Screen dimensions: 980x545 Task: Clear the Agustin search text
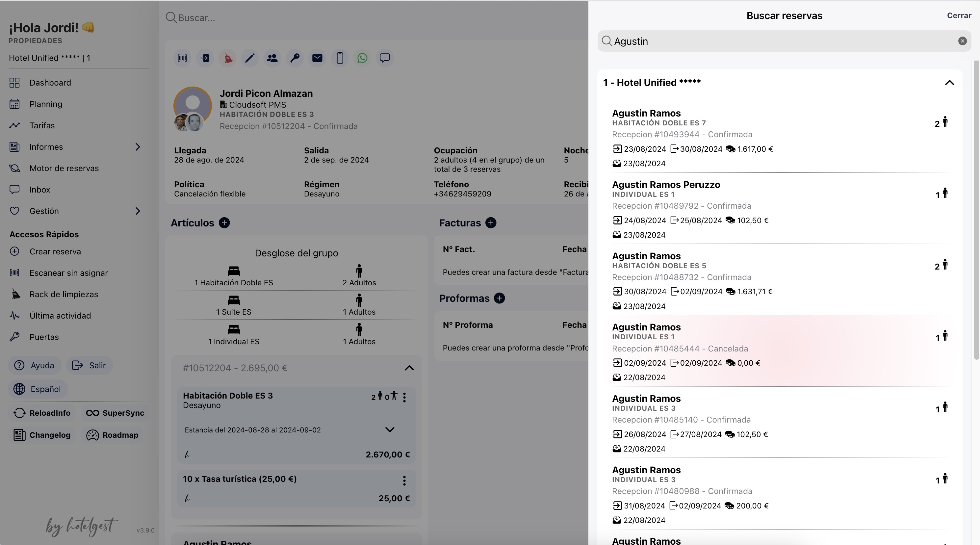[x=962, y=41]
